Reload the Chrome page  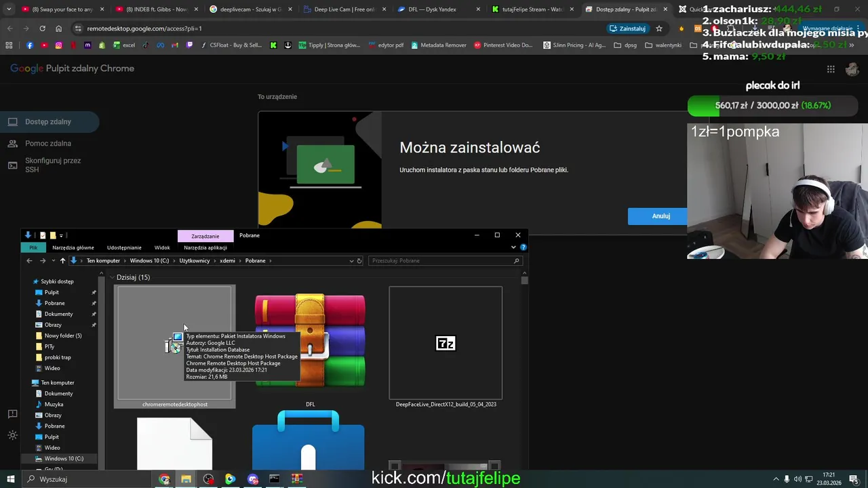point(42,28)
